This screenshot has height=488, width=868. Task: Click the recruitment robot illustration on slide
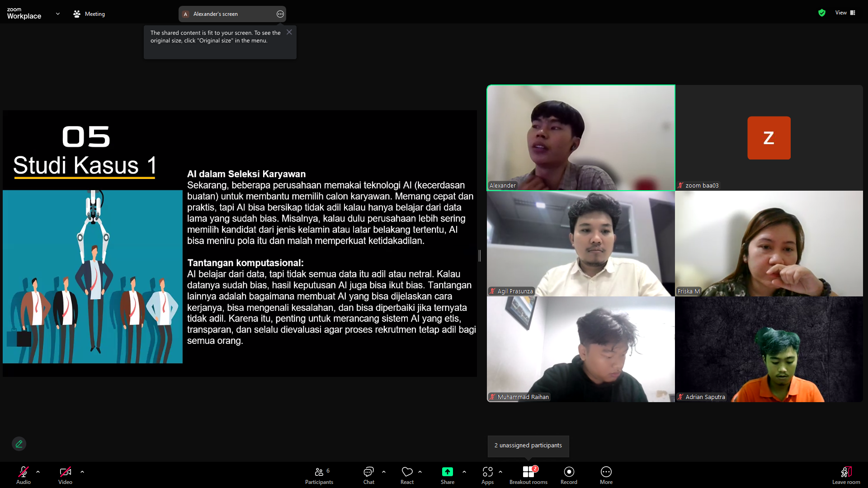click(93, 277)
